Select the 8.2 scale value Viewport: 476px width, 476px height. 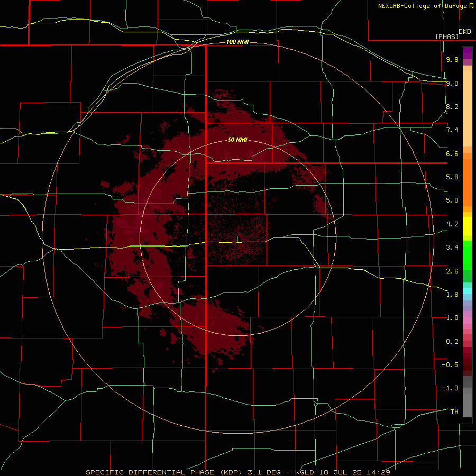(452, 106)
